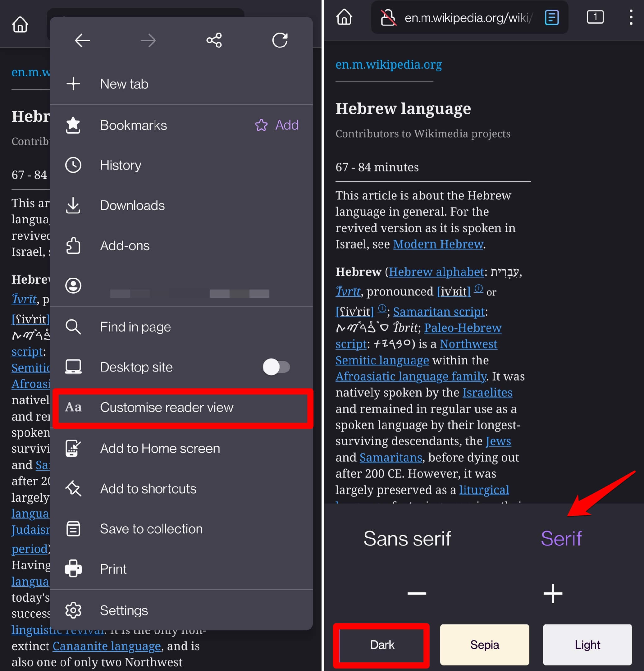Click the Add to shortcuts pin icon
Screen dimensions: 644x671
[73, 488]
